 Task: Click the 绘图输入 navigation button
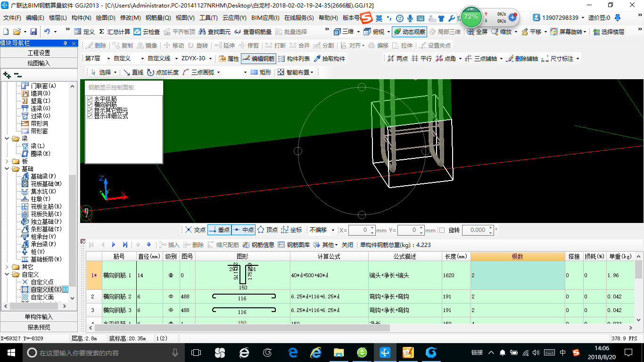click(39, 63)
